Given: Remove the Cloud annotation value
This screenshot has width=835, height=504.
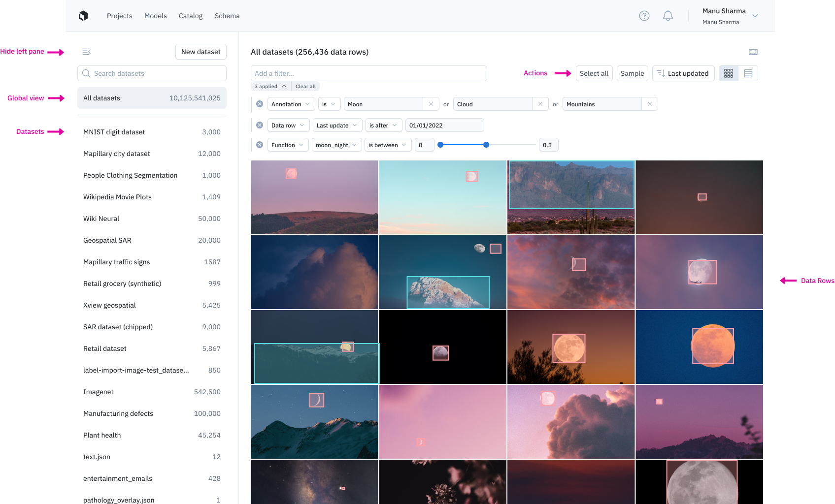Looking at the screenshot, I should tap(540, 104).
